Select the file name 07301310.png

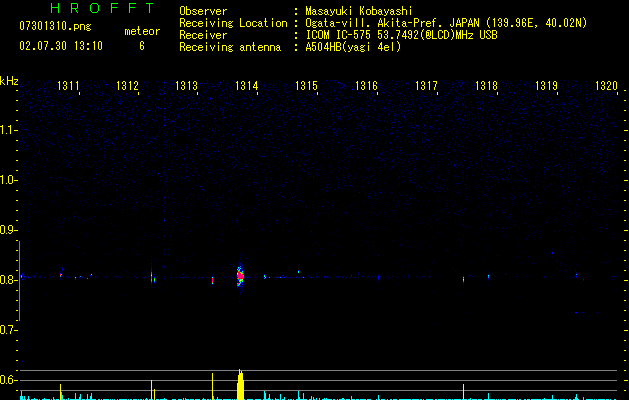tap(55, 27)
